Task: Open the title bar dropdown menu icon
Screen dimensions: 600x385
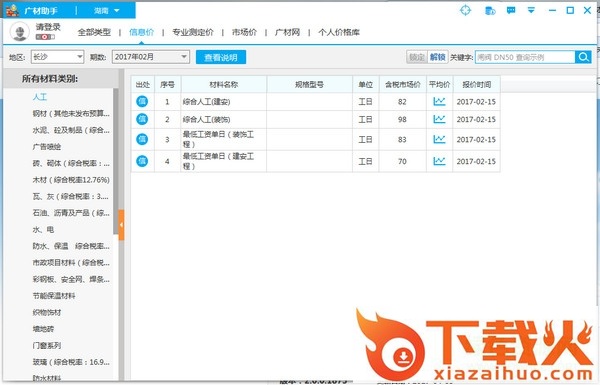Action: click(531, 10)
